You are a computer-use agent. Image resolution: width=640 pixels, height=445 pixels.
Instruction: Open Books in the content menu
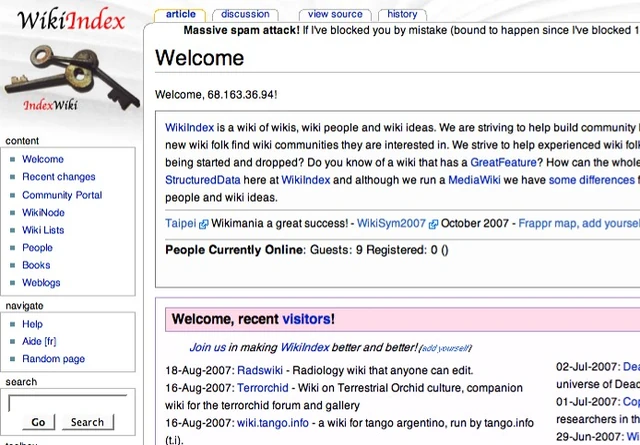[x=36, y=265]
